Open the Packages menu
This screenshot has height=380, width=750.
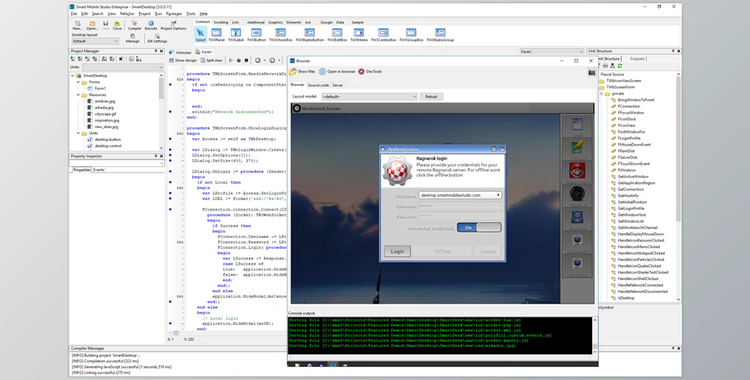tap(174, 14)
